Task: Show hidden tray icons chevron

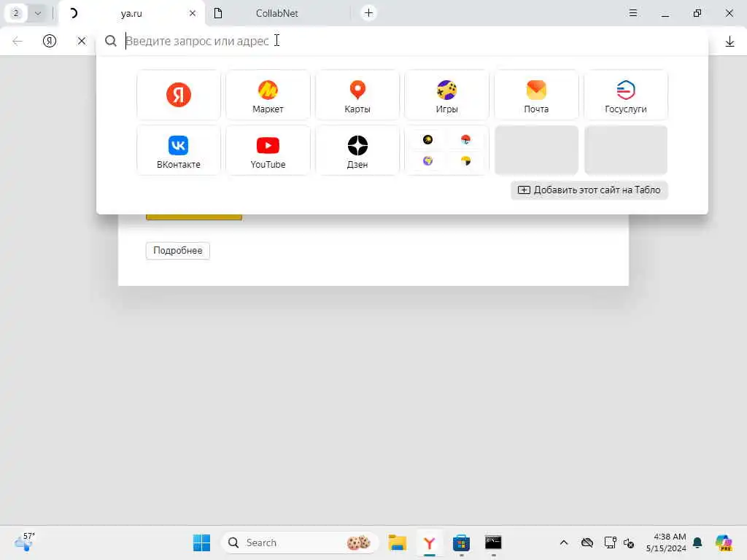Action: pos(564,542)
